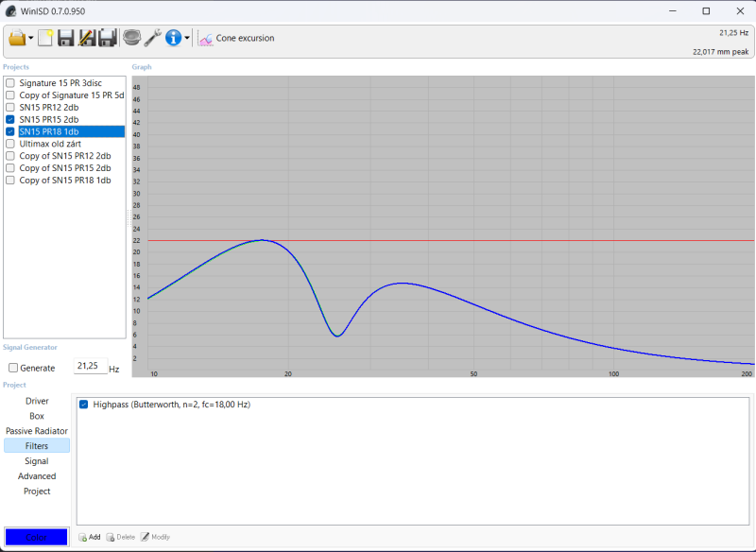This screenshot has height=552, width=756.
Task: Close the WinISD window
Action: pos(740,11)
